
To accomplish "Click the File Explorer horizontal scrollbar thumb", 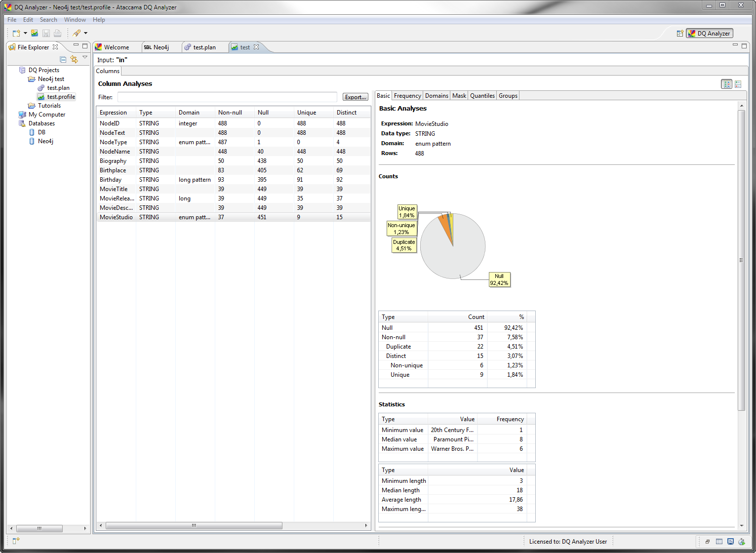I will [40, 528].
